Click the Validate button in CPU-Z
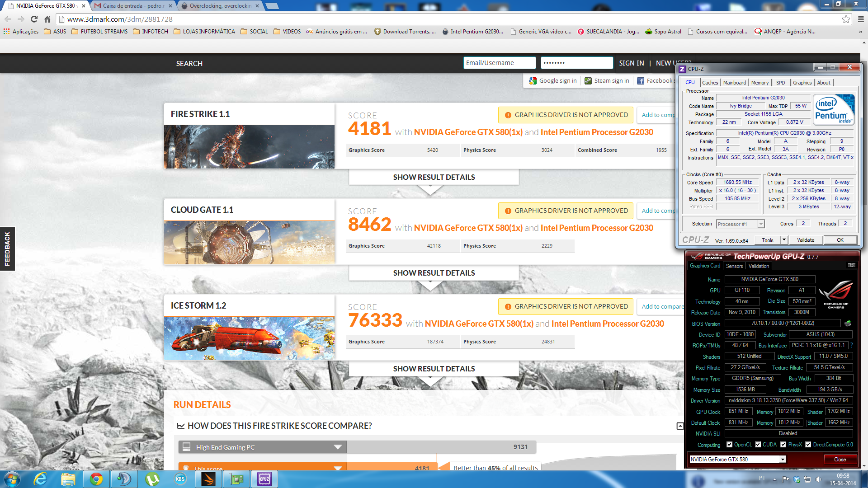Viewport: 868px width, 488px height. point(806,240)
